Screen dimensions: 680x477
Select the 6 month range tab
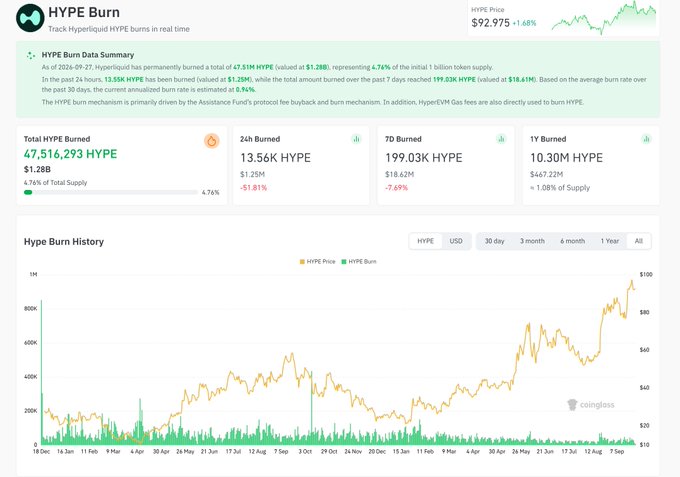(x=572, y=241)
